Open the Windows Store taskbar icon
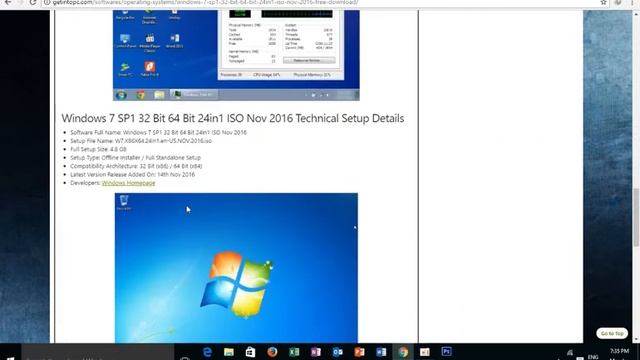This screenshot has height=360, width=640. click(x=250, y=352)
